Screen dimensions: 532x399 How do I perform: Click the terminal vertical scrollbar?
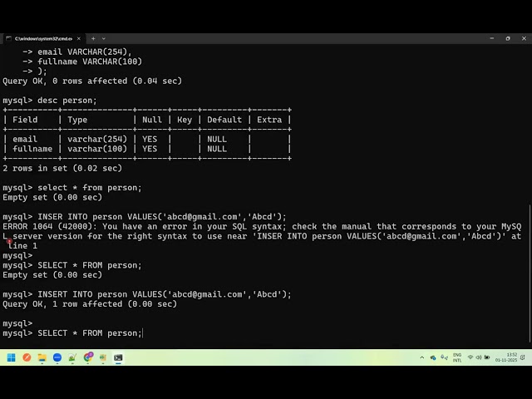[x=530, y=273]
